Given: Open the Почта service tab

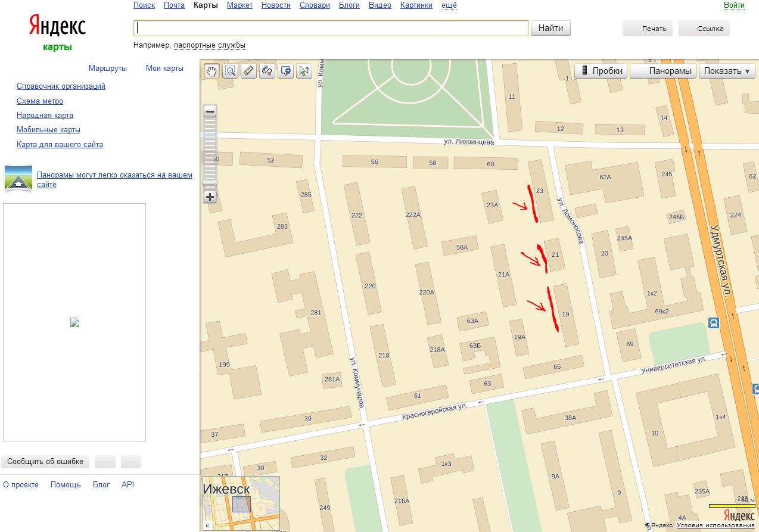Looking at the screenshot, I should point(174,5).
